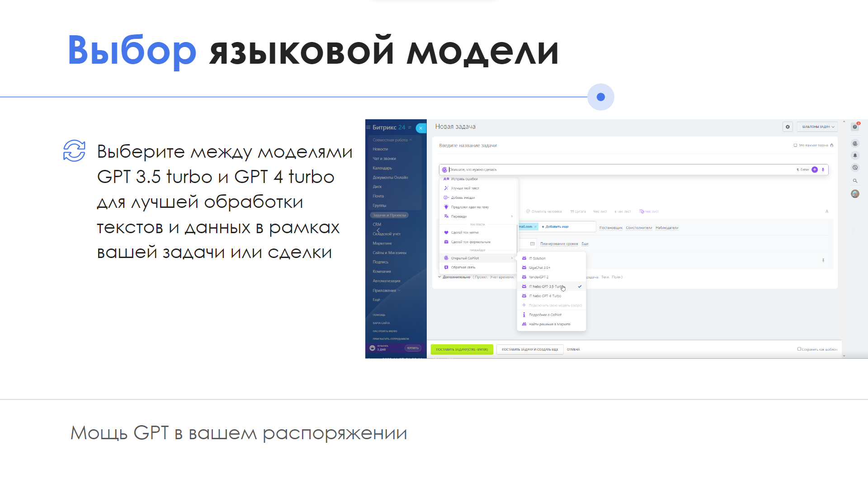
Task: Click the pin icon in task form
Action: click(823, 260)
